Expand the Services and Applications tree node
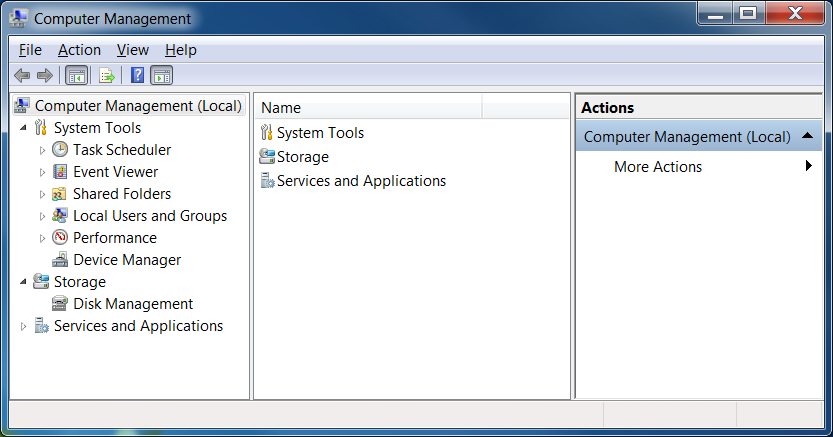Screen dimensions: 833x437 (x=23, y=326)
